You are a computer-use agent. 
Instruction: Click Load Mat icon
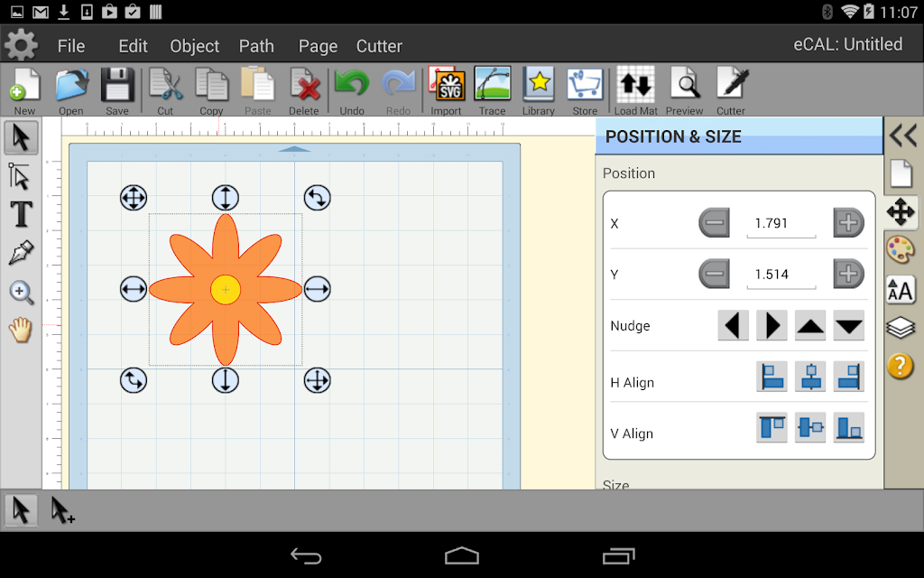(636, 90)
